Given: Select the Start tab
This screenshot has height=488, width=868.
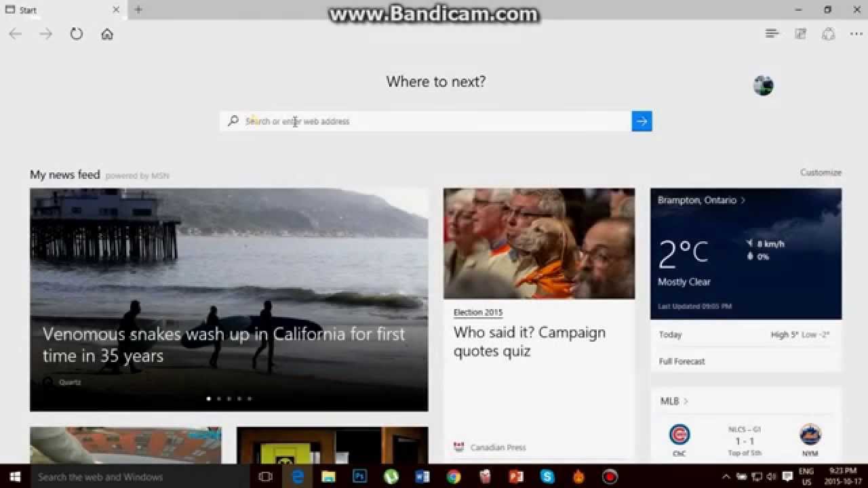Looking at the screenshot, I should pyautogui.click(x=63, y=9).
